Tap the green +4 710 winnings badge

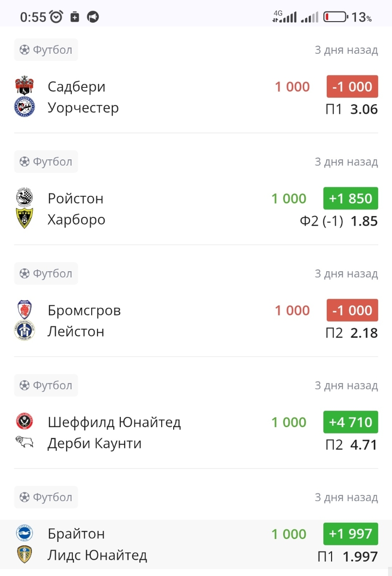tap(350, 422)
